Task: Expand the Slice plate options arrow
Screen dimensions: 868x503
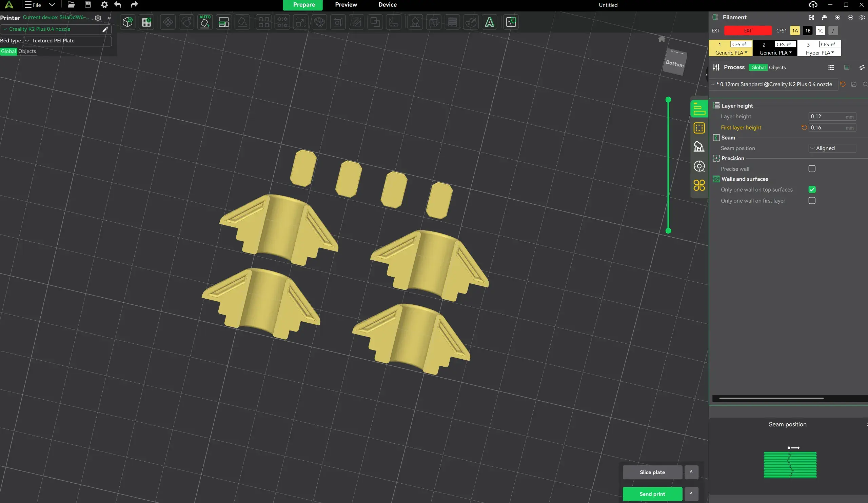Action: pos(691,472)
